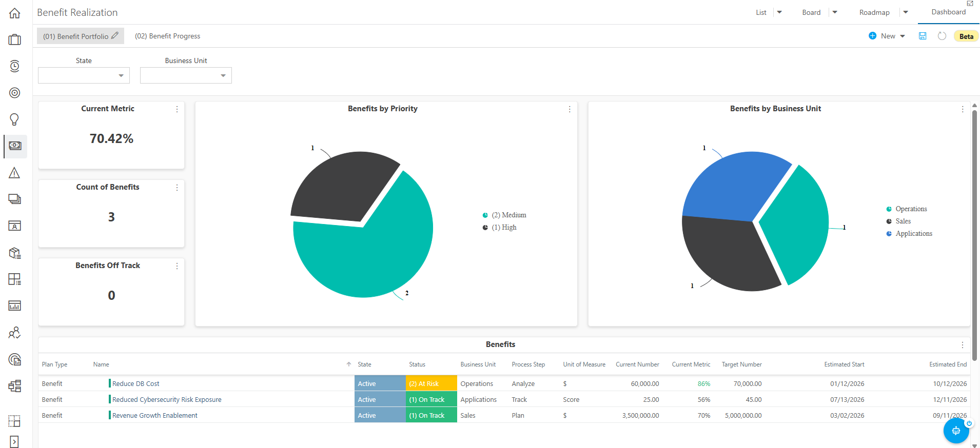Open the Home icon in sidebar
980x448 pixels.
point(14,13)
